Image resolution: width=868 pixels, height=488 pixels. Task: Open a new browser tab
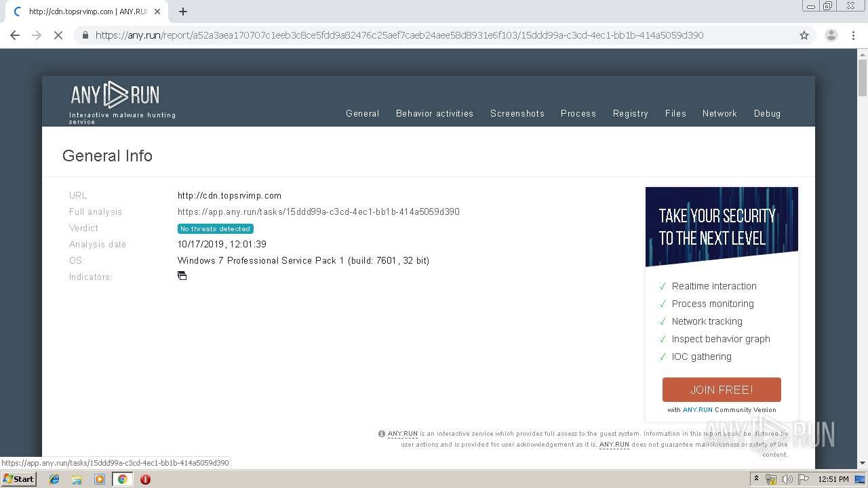(183, 12)
